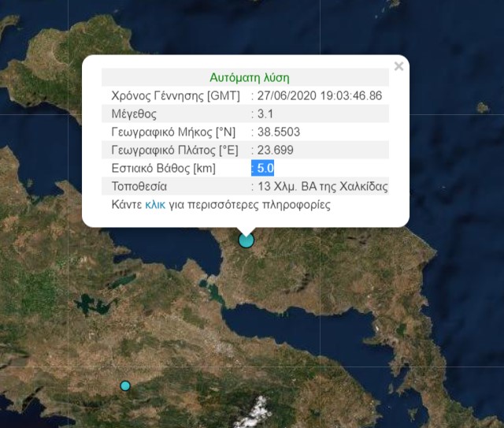Click the Μέγεθος label

[135, 114]
